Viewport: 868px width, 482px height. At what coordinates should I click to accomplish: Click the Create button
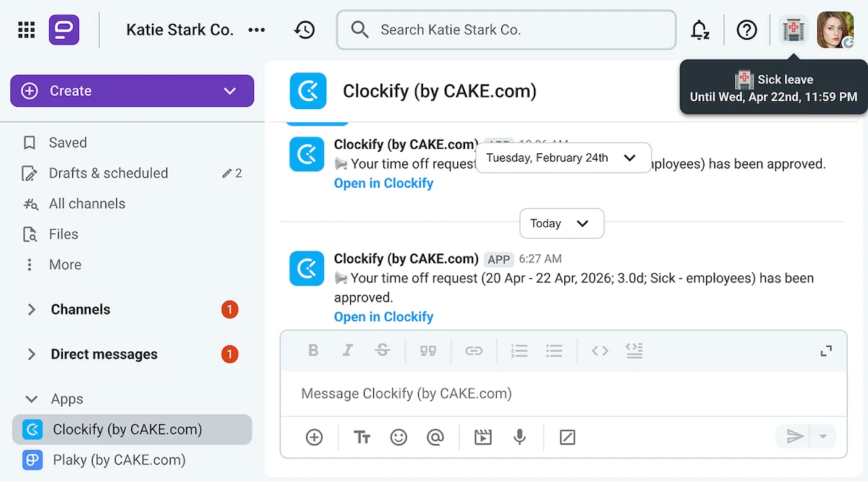coord(132,90)
